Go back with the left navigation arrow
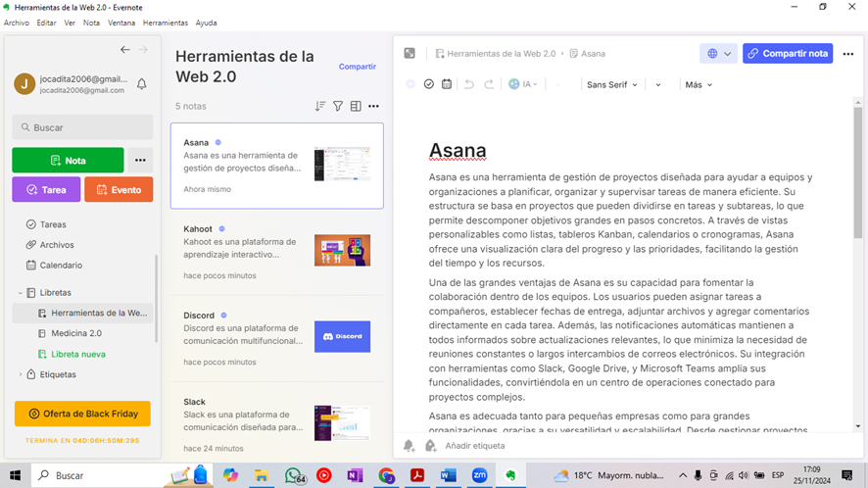868x488 pixels. click(x=125, y=50)
